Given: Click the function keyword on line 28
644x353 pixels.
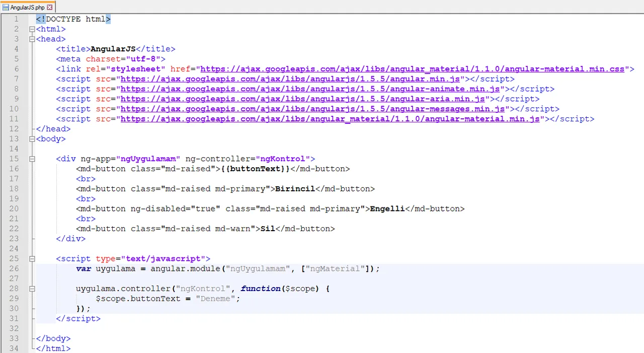Looking at the screenshot, I should [x=260, y=289].
